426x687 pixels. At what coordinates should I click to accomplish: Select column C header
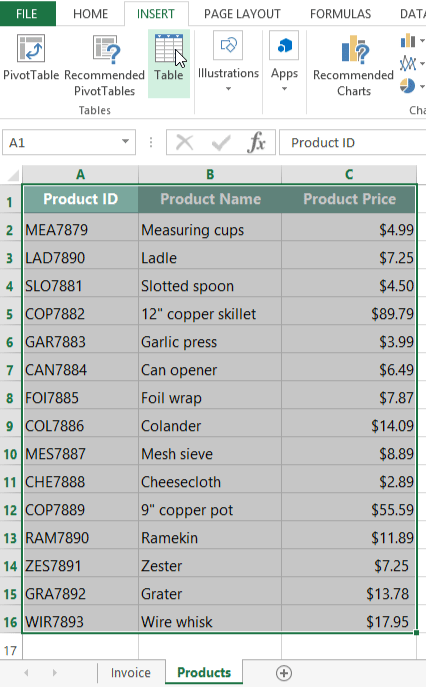pos(349,174)
